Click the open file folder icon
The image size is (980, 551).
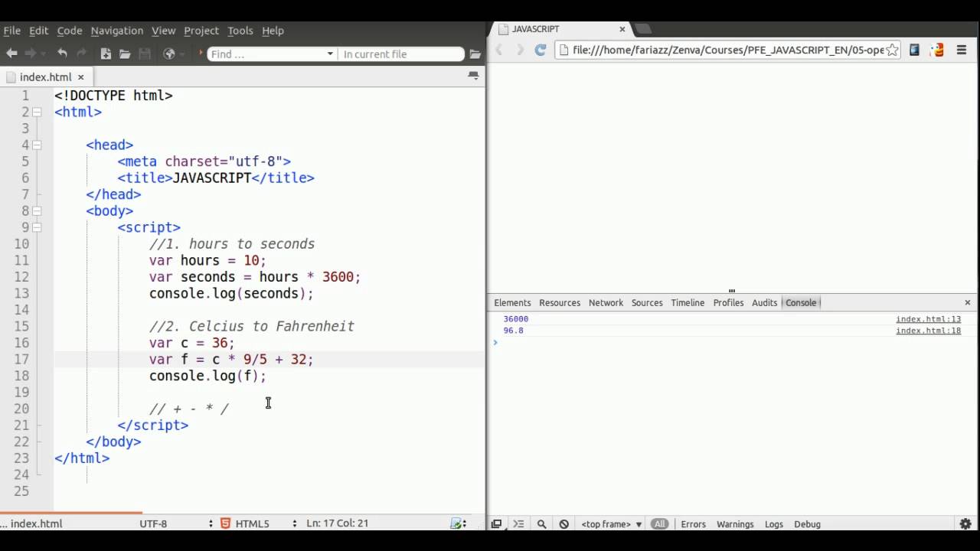pyautogui.click(x=124, y=54)
